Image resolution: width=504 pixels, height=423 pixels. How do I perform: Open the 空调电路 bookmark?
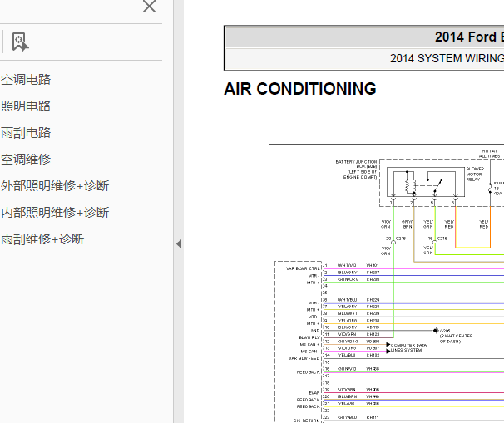26,80
